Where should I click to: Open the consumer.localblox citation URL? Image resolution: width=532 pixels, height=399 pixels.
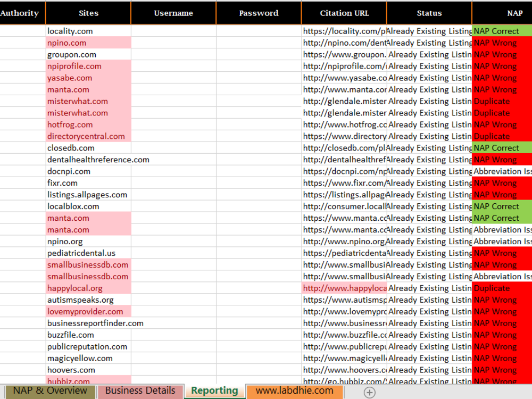344,206
